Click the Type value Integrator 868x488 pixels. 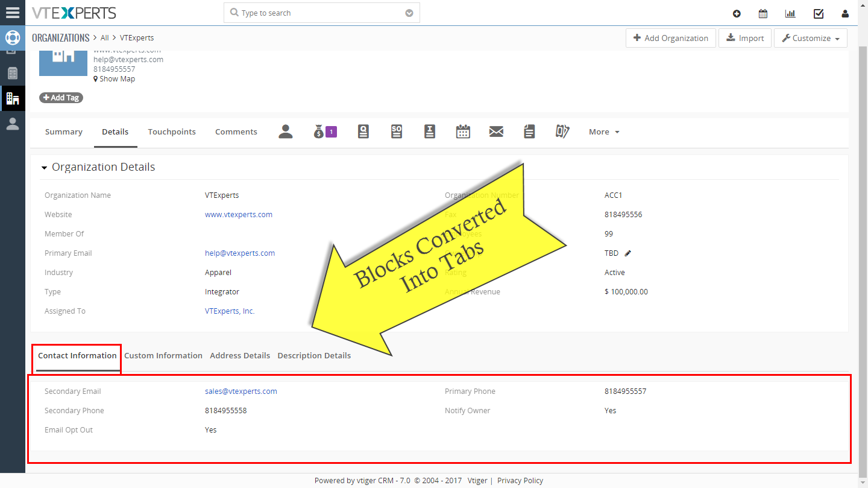tap(222, 292)
